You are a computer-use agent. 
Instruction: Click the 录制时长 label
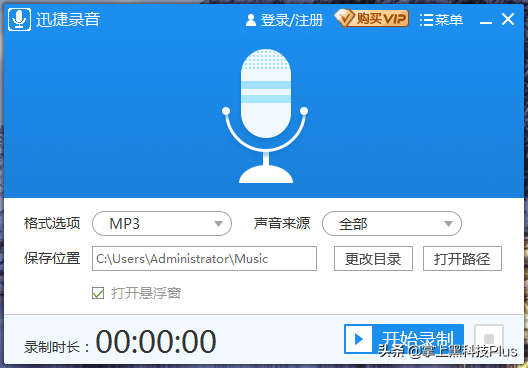[57, 347]
